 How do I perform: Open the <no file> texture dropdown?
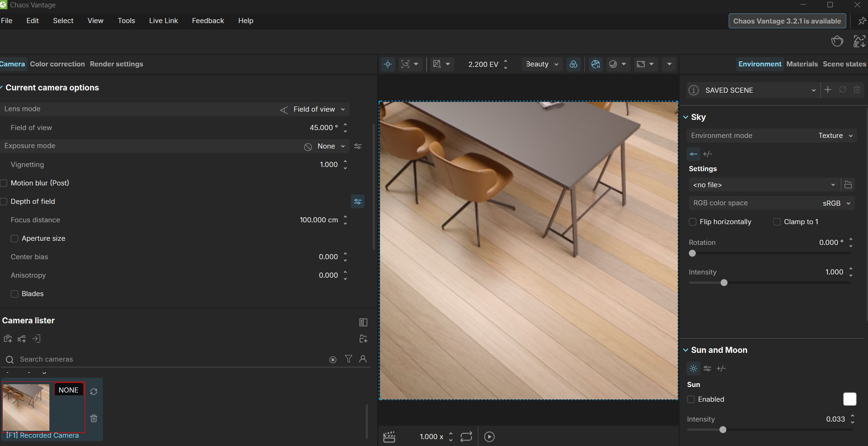764,185
